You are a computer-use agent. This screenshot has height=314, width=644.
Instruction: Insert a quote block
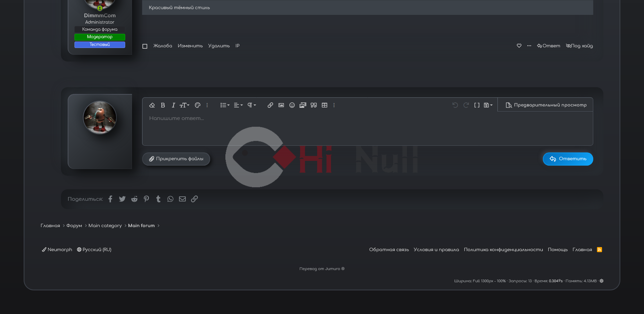(x=314, y=105)
